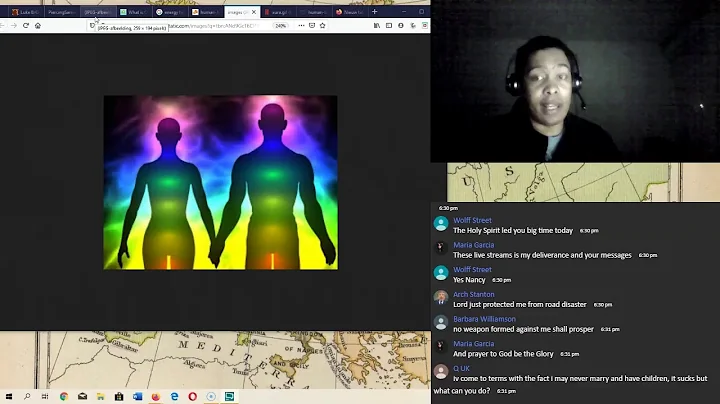The image size is (720, 404).
Task: Bookmark this page with the star
Action: pyautogui.click(x=322, y=26)
